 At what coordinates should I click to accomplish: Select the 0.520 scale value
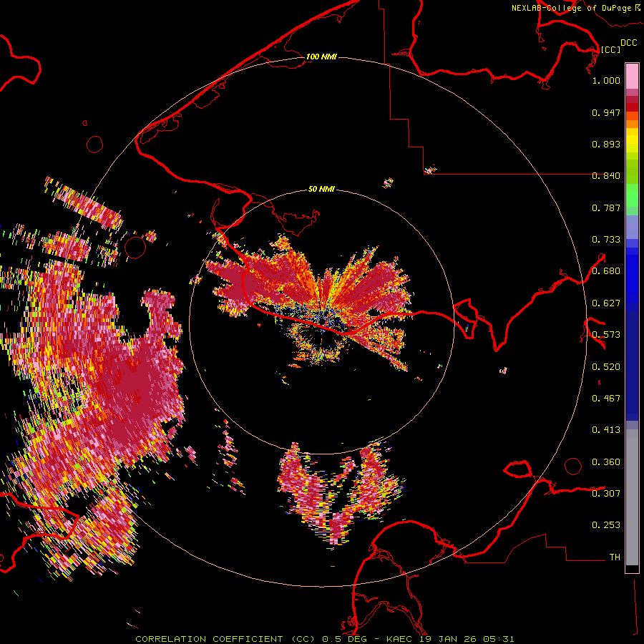click(606, 367)
